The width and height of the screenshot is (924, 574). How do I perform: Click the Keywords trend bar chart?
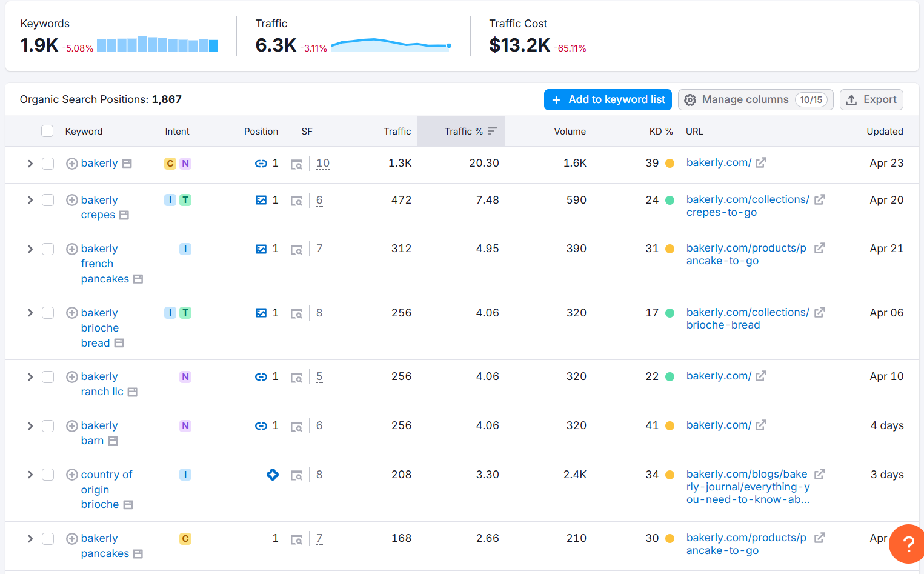[158, 44]
